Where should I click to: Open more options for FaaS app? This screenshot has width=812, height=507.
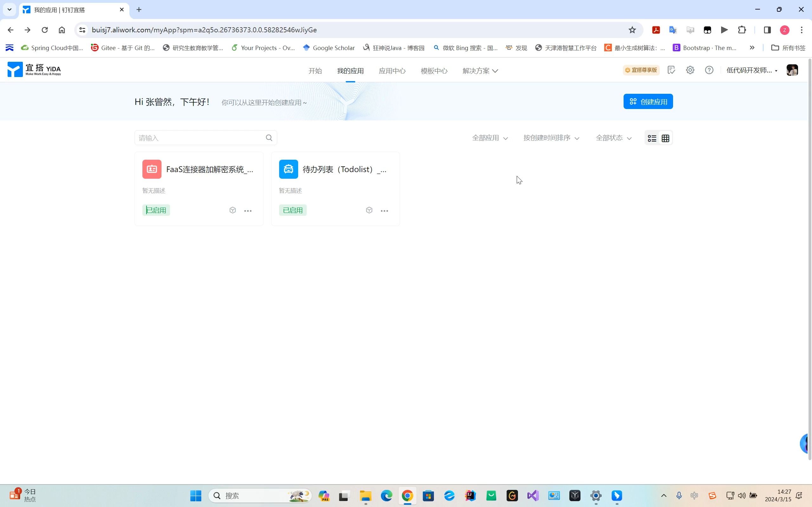(248, 210)
